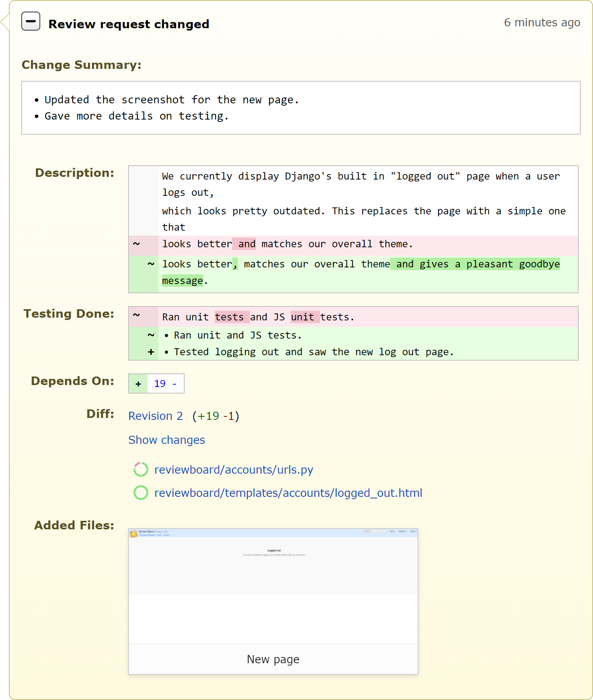593x700 pixels.
Task: Click tilde marker beside added 'looks better, matches' line
Action: (x=151, y=264)
